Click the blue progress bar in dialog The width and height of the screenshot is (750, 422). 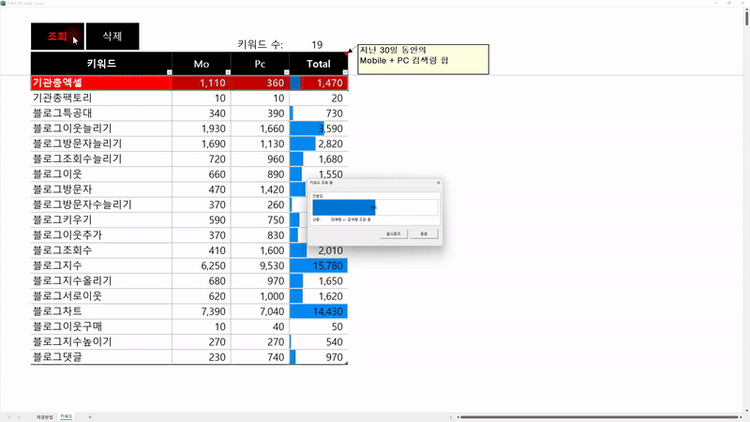(x=344, y=208)
